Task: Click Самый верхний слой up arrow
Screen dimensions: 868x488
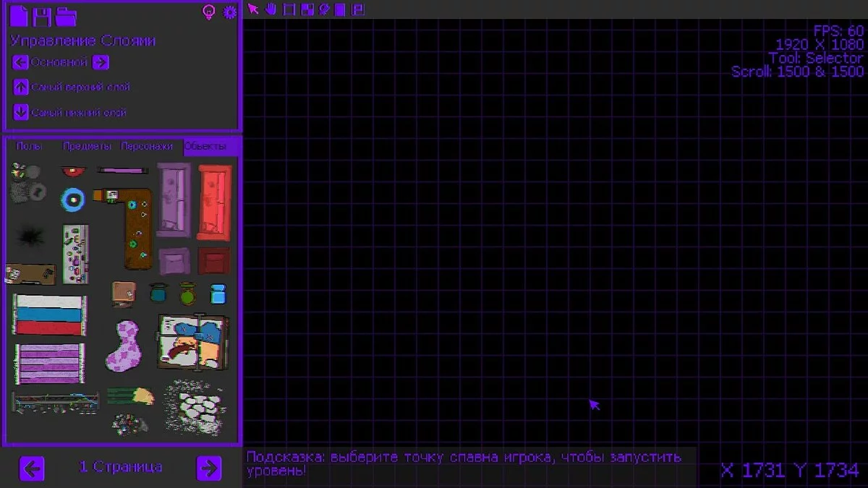Action: pyautogui.click(x=20, y=87)
